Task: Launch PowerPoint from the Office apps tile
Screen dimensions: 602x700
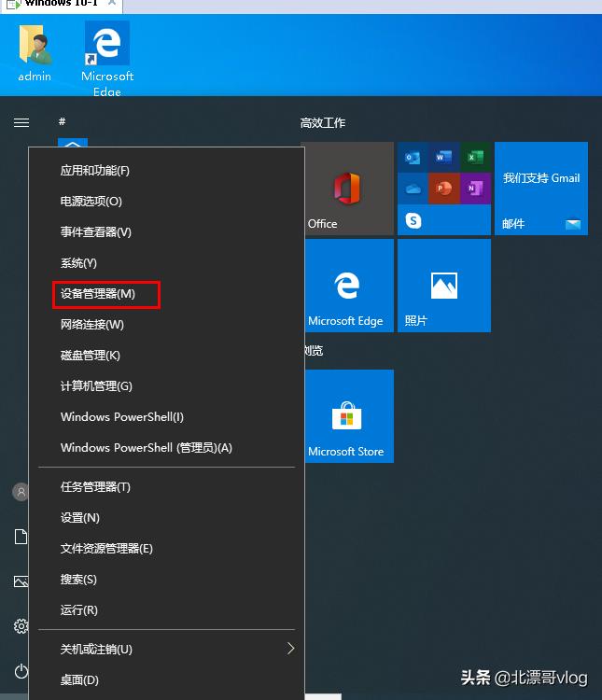Action: (443, 189)
